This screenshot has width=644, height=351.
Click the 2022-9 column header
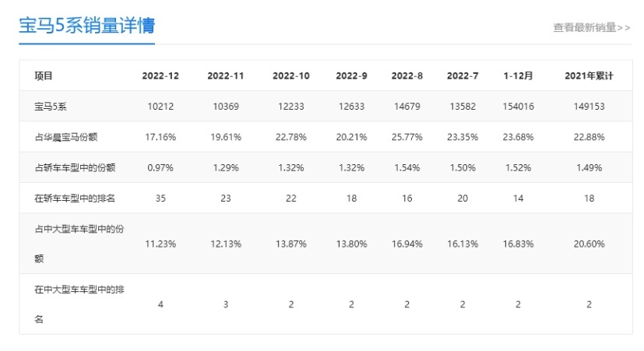tap(351, 76)
